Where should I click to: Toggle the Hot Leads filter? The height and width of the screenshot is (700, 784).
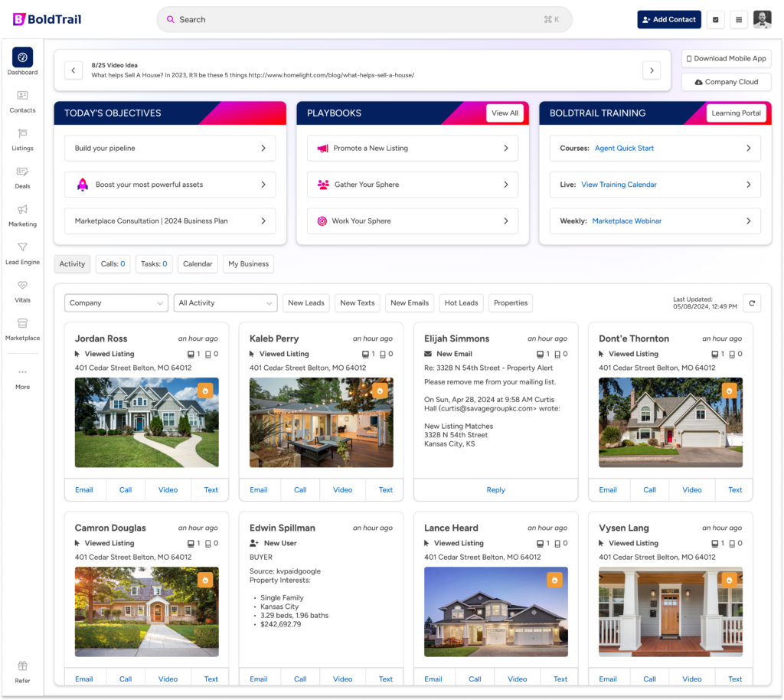tap(462, 303)
